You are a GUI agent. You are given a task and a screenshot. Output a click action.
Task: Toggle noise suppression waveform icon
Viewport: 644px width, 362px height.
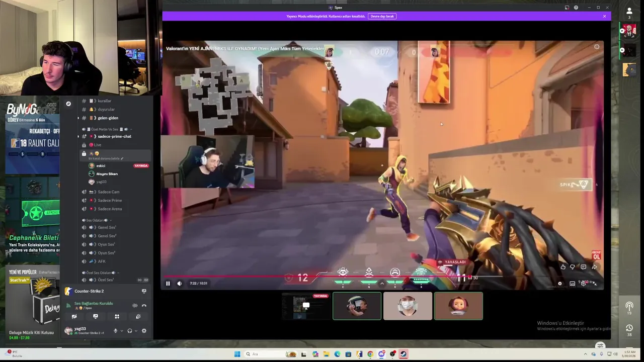(x=135, y=306)
